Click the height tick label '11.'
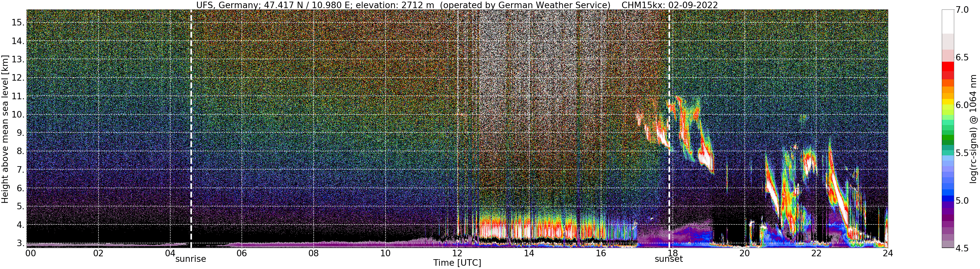This screenshot has width=980, height=269. 18,97
